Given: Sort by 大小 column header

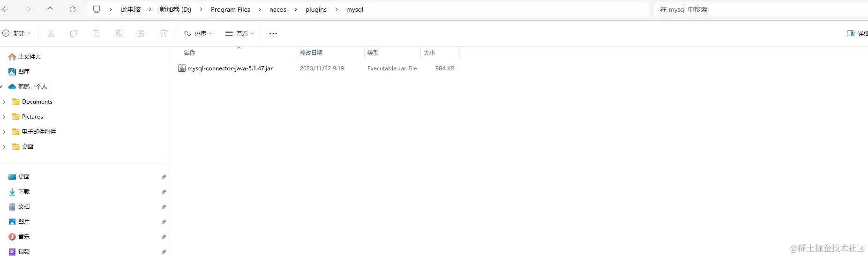Looking at the screenshot, I should [429, 53].
